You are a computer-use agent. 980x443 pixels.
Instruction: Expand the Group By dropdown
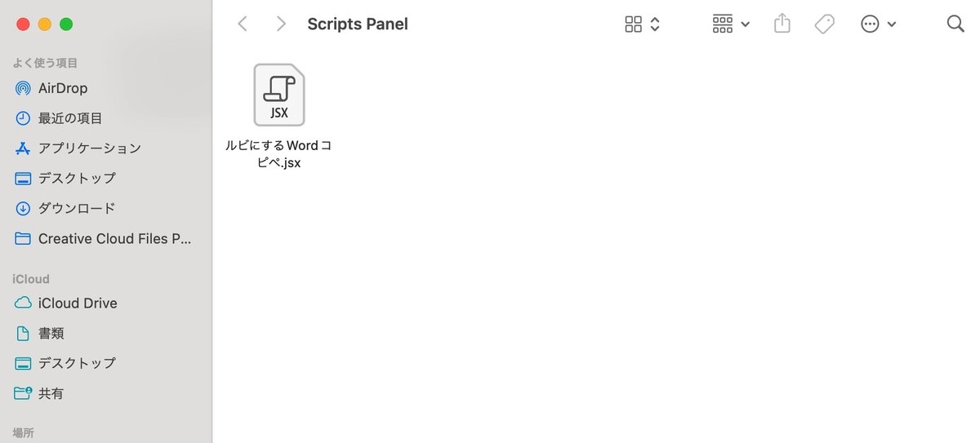coord(731,24)
